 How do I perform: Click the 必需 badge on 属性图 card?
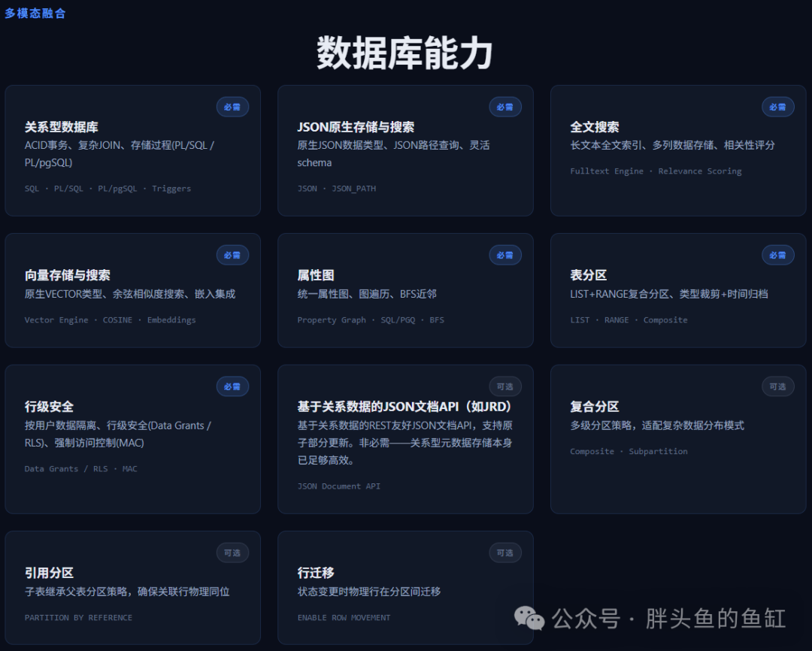click(x=505, y=256)
